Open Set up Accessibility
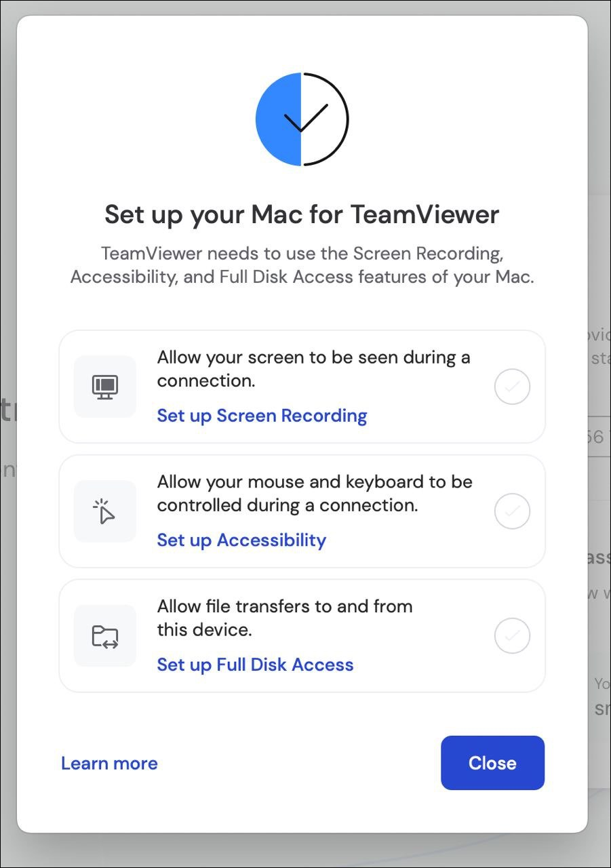611x868 pixels. coord(241,540)
